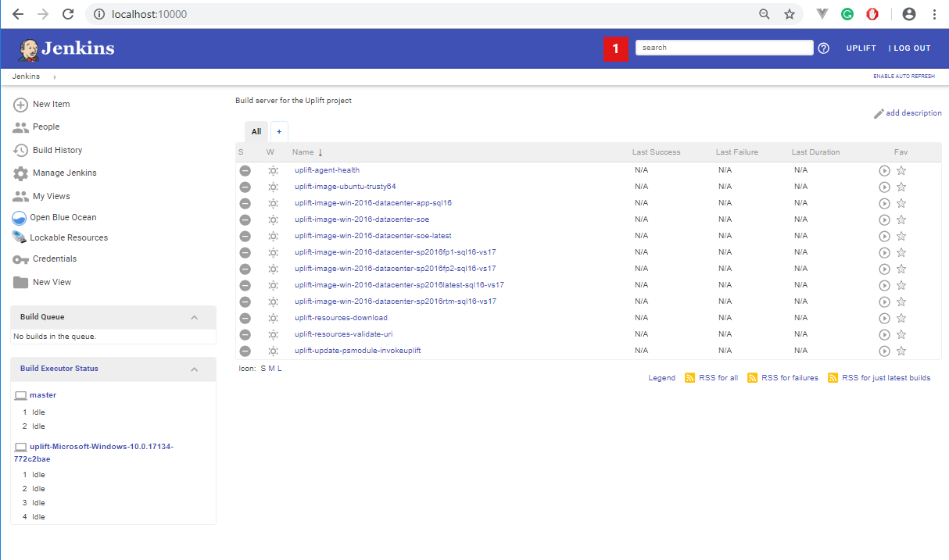The height and width of the screenshot is (560, 949).
Task: Open the My Views icon
Action: coord(21,196)
